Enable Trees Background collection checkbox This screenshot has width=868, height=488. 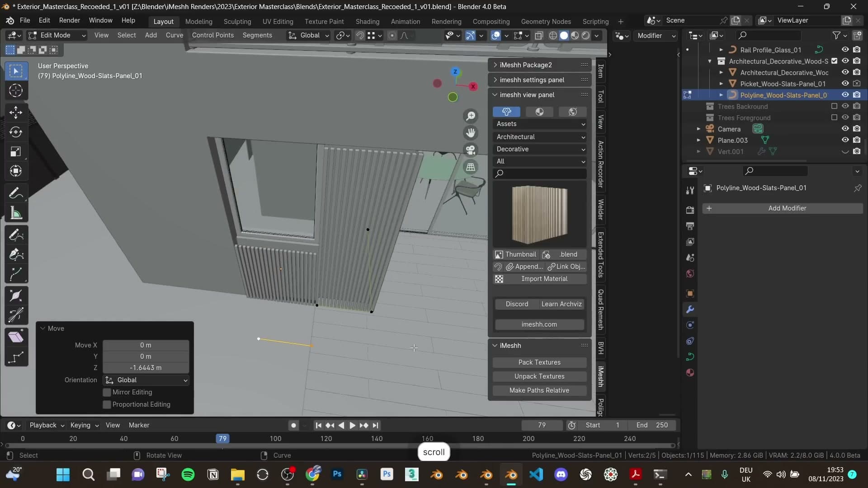(x=834, y=106)
